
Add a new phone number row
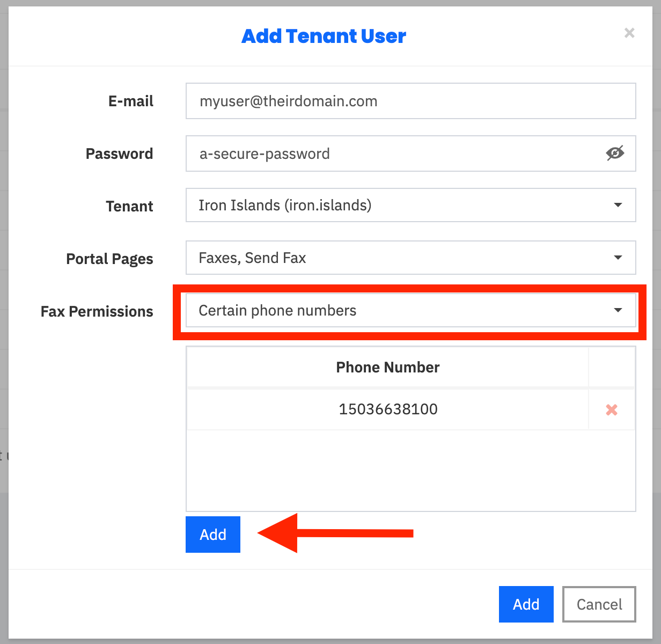[213, 535]
